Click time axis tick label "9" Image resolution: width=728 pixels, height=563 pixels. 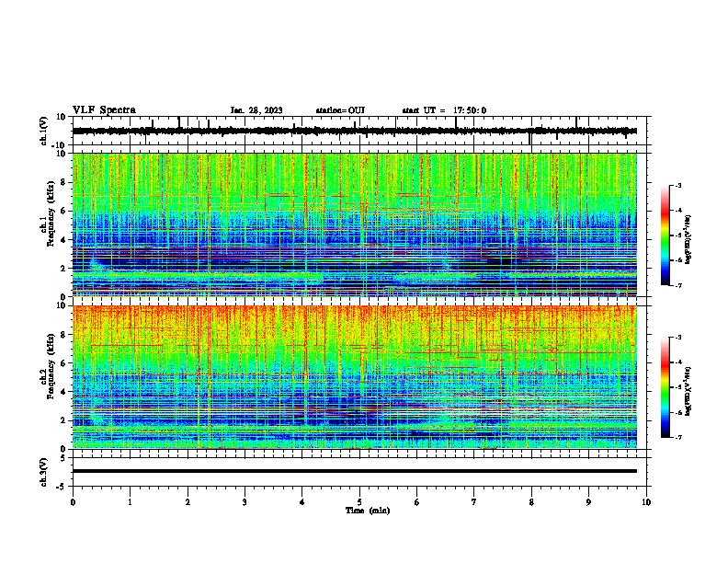[588, 502]
